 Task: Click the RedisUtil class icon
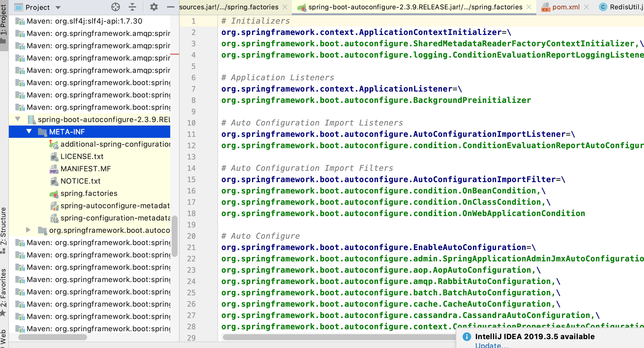pos(603,7)
